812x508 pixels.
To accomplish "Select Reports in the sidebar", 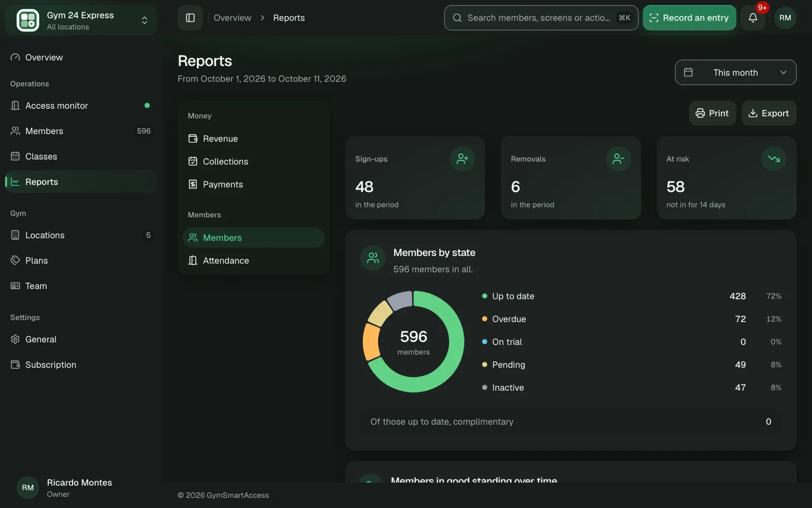I will pyautogui.click(x=81, y=182).
